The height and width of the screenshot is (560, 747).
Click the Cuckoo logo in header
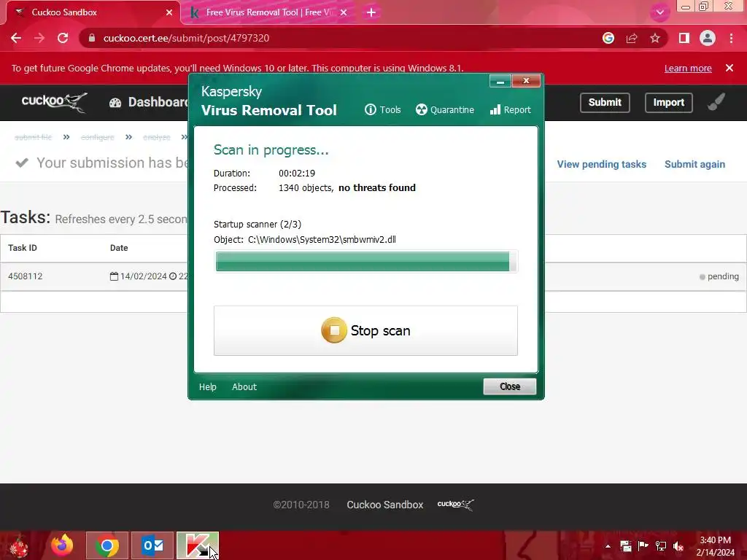coord(54,102)
